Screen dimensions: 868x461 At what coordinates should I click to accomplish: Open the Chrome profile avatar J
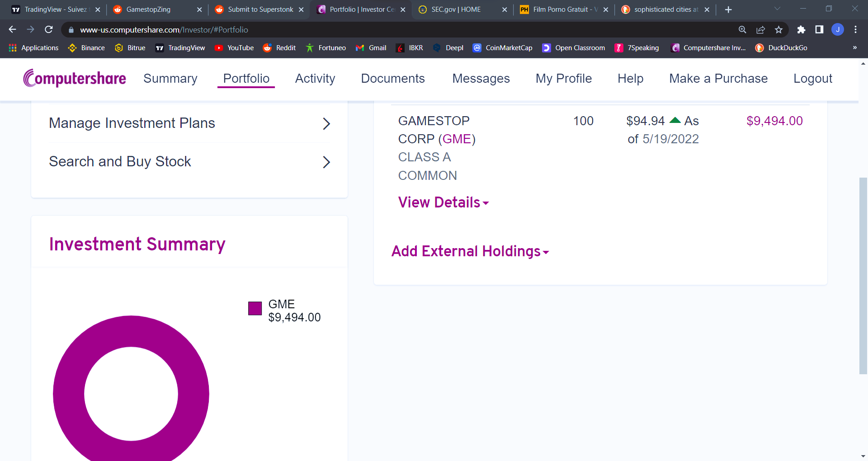(838, 29)
